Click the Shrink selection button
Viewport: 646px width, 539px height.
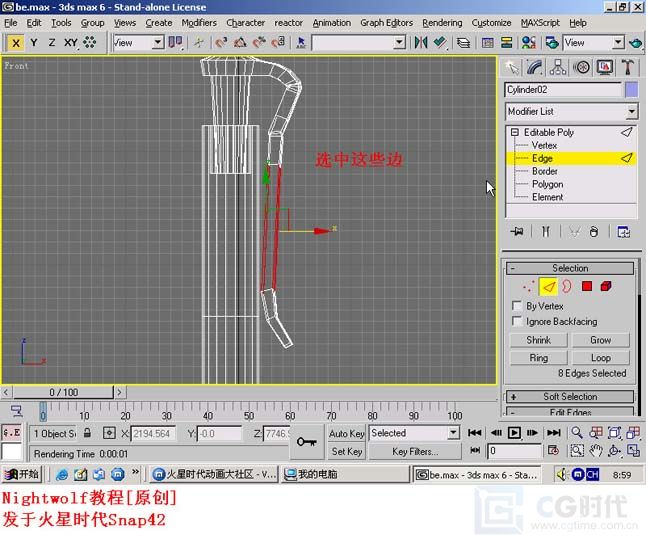(538, 340)
